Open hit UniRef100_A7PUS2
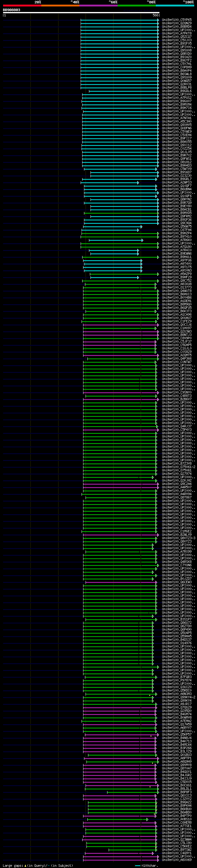The image size is (197, 868). [177, 98]
